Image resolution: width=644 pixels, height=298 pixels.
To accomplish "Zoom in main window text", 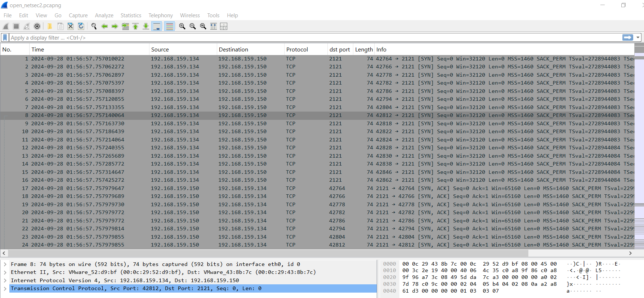I will (x=182, y=26).
